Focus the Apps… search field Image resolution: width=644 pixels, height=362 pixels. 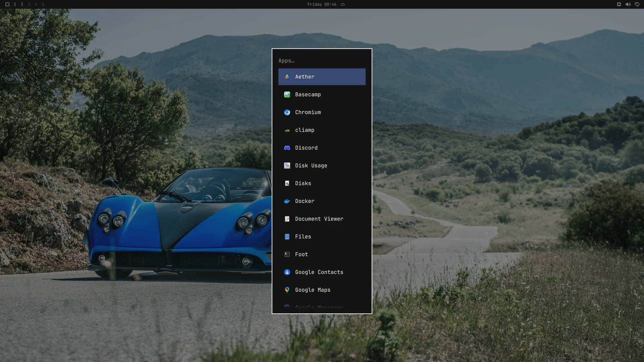(x=322, y=61)
